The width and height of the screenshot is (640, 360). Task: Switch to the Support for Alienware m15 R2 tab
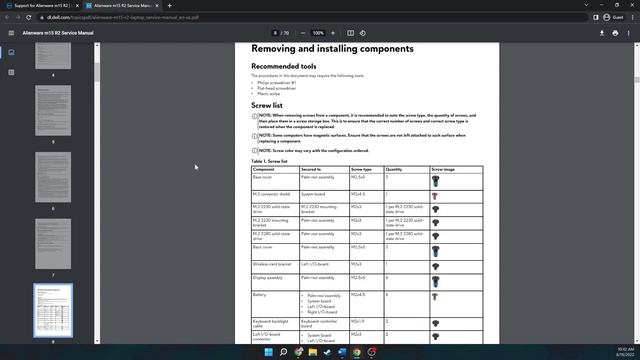pyautogui.click(x=42, y=6)
